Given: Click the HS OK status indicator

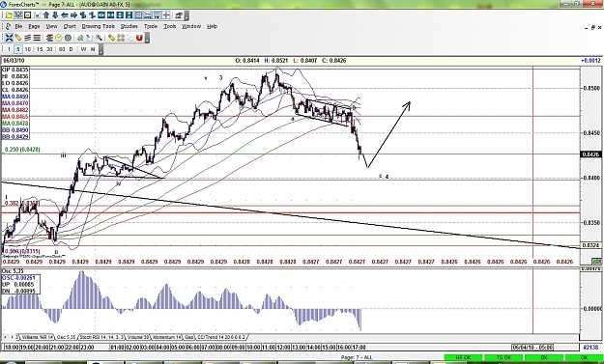Looking at the screenshot, I should tap(464, 358).
